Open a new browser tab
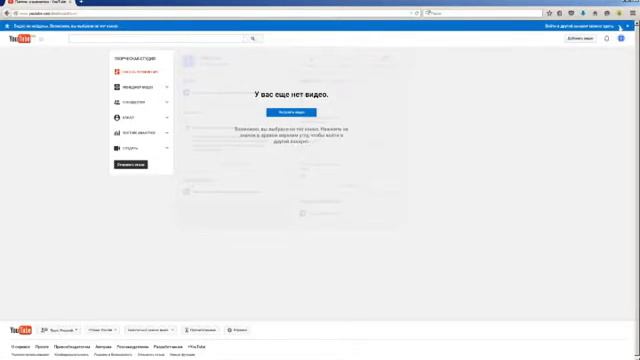Screen dimensions: 640x360 pyautogui.click(x=81, y=2)
